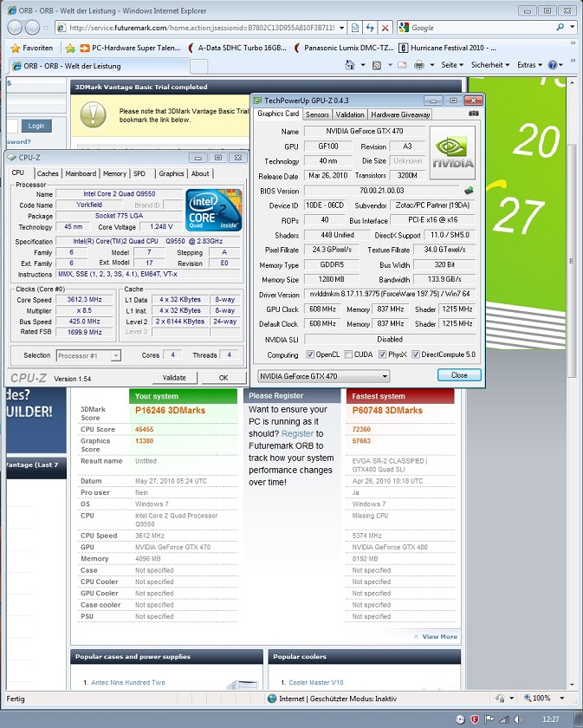This screenshot has height=728, width=583.
Task: Click the GPU-Z BIOS save chip icon
Action: 469,190
